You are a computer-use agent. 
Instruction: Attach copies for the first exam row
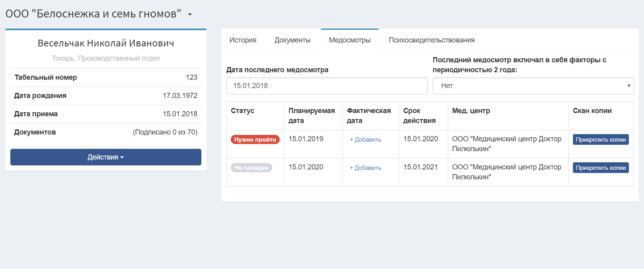point(601,140)
